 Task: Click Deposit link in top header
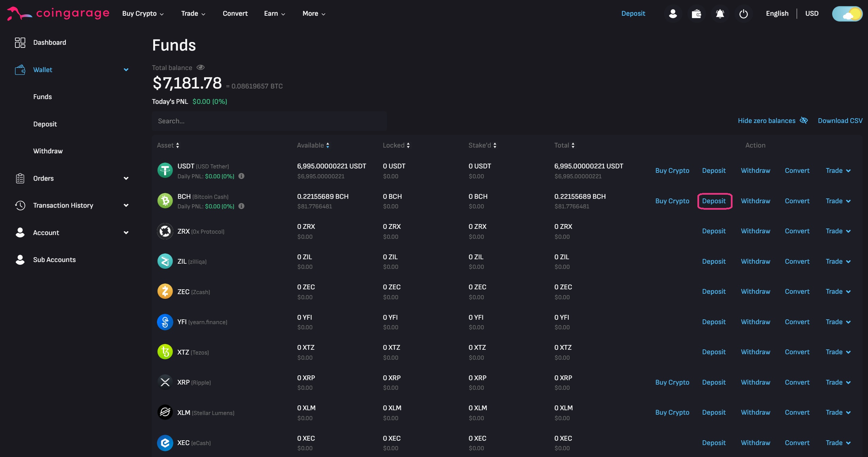(633, 13)
